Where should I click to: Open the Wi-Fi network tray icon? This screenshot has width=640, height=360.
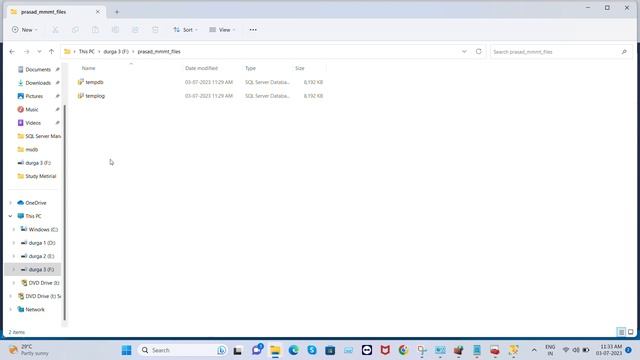pos(566,350)
